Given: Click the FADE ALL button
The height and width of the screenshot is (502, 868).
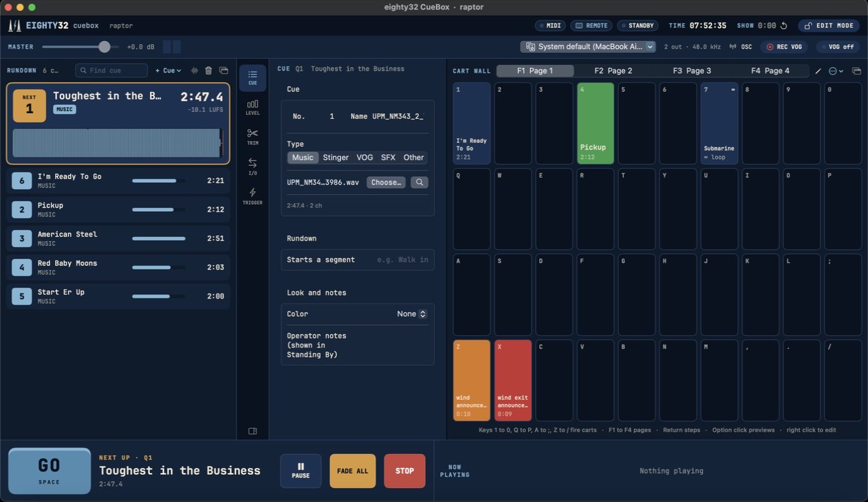Looking at the screenshot, I should (x=352, y=471).
